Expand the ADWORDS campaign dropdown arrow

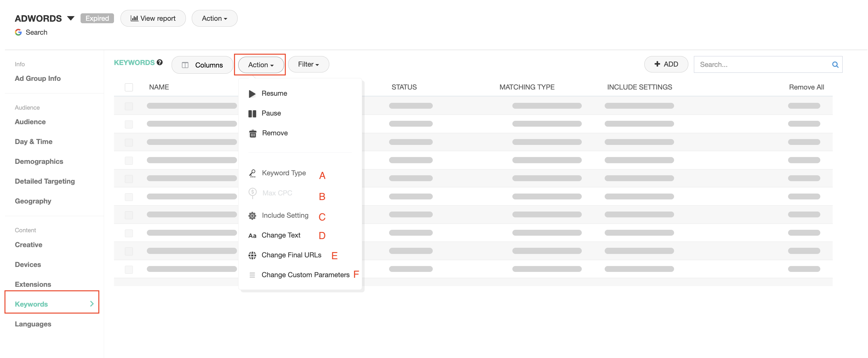pos(70,18)
